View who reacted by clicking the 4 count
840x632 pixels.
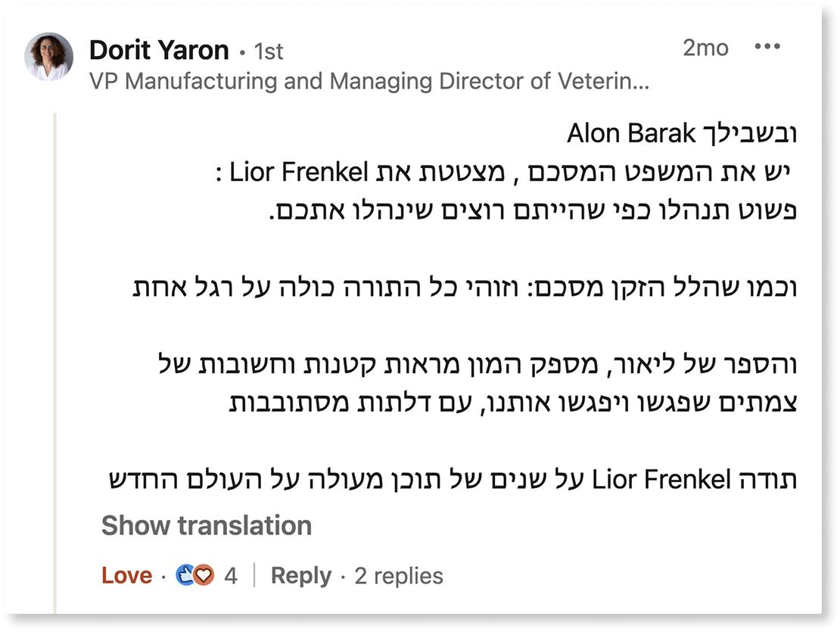[229, 576]
